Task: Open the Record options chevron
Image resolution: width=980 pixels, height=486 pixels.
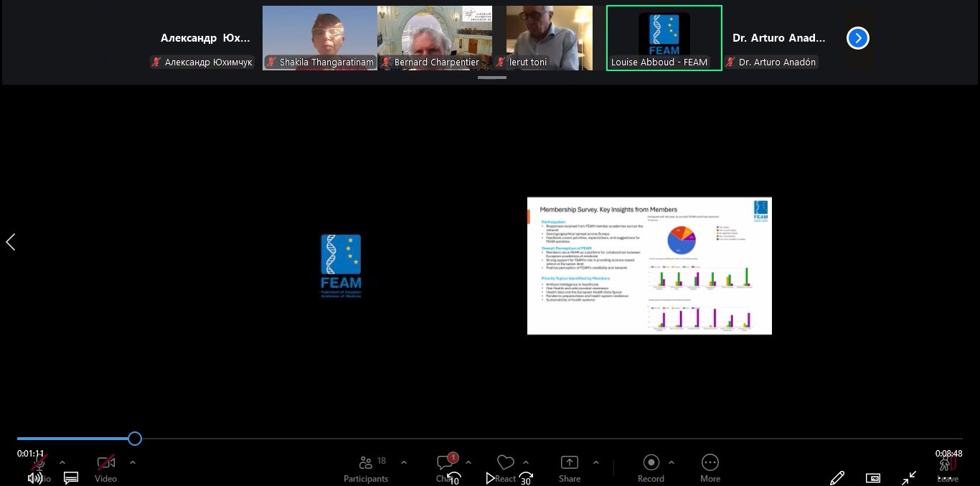Action: 672,463
